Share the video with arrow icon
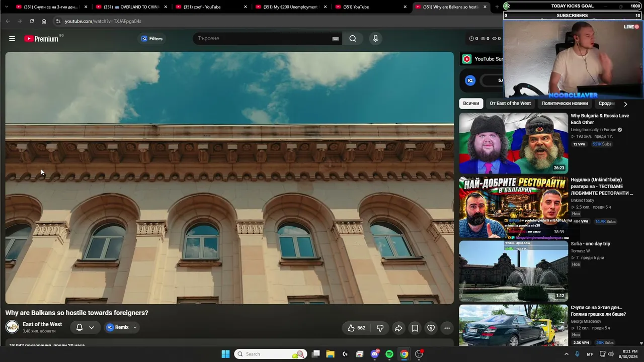Viewport: 644px width, 362px height. 398,328
